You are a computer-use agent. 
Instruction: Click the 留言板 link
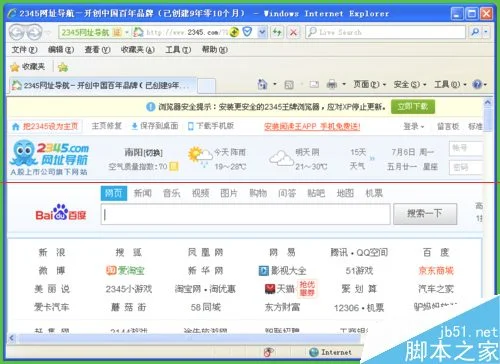tap(448, 126)
